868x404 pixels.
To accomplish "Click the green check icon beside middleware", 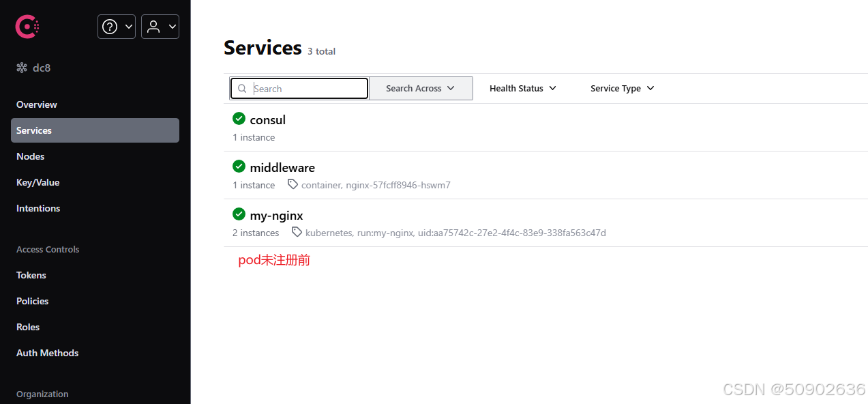I will click(239, 167).
